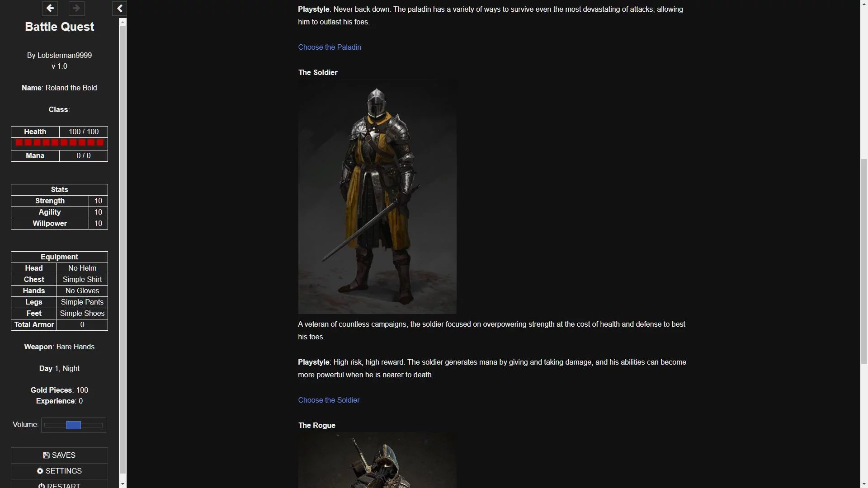Choose the Soldier class link
This screenshot has width=868, height=488.
pos(329,400)
